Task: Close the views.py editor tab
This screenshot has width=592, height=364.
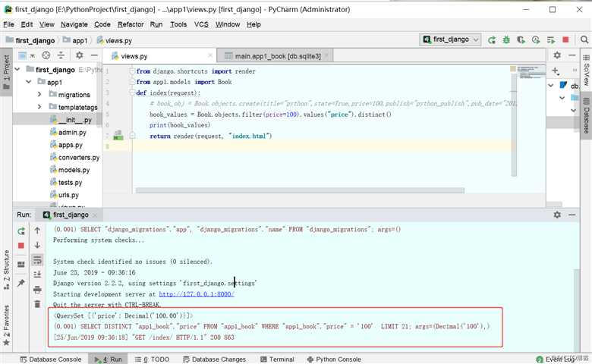Action: pos(210,56)
